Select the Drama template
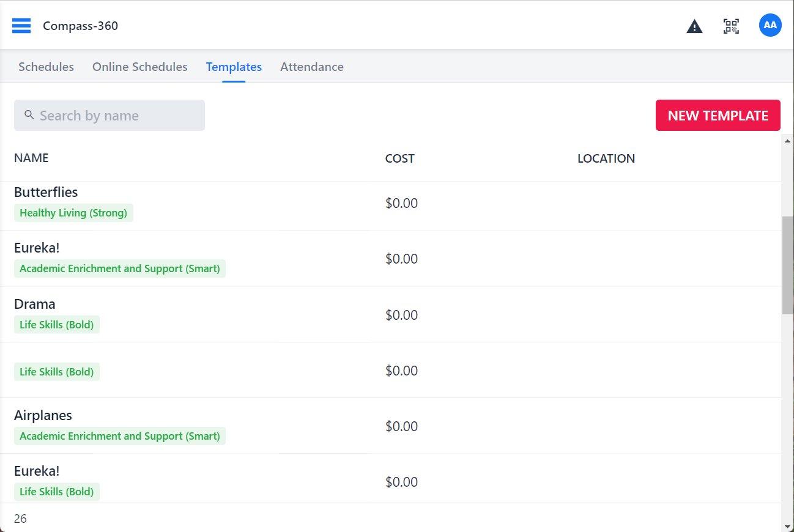The image size is (794, 532). click(35, 304)
